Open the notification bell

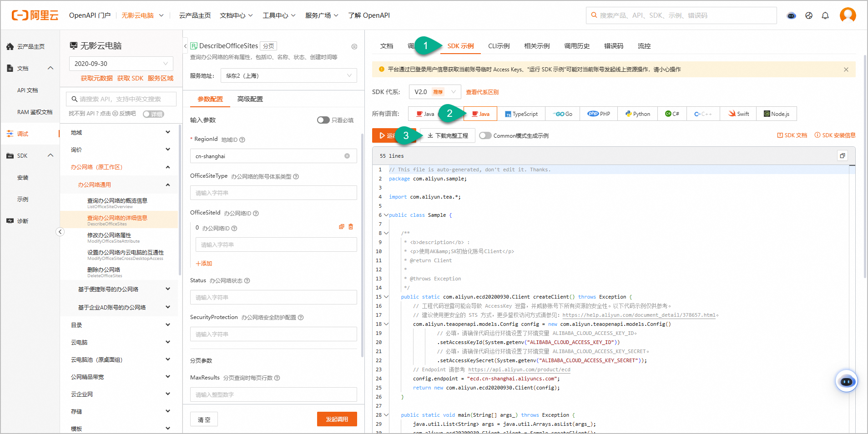coord(825,15)
